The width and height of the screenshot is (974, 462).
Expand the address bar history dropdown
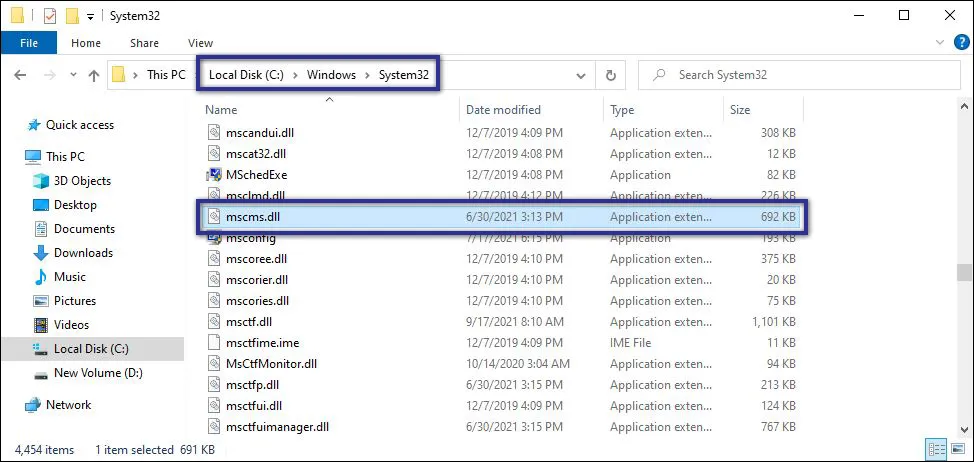point(581,75)
